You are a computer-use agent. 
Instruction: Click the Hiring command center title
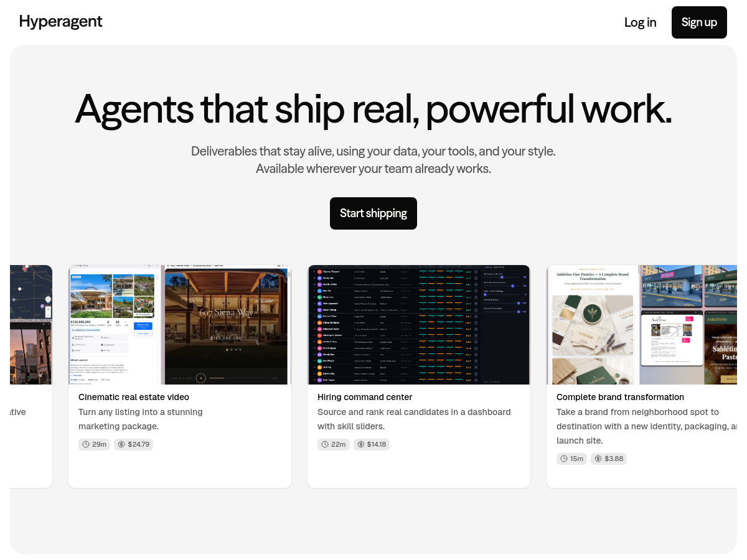point(365,397)
